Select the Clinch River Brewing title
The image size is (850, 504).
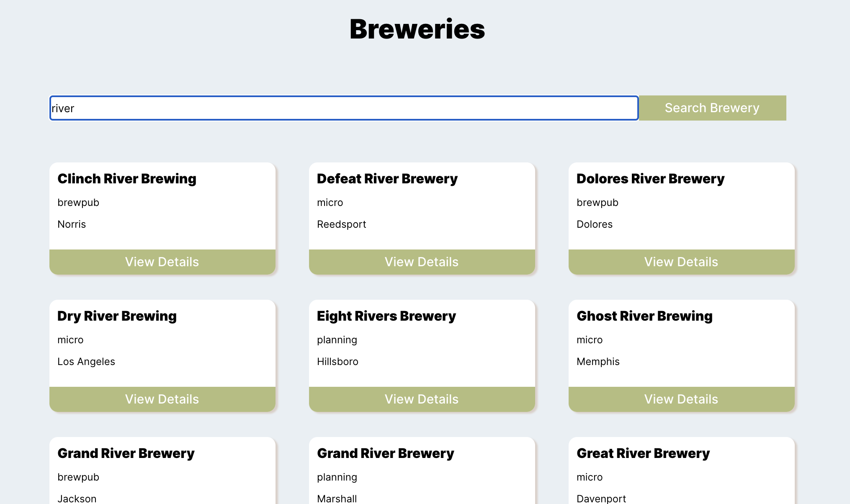(x=127, y=179)
